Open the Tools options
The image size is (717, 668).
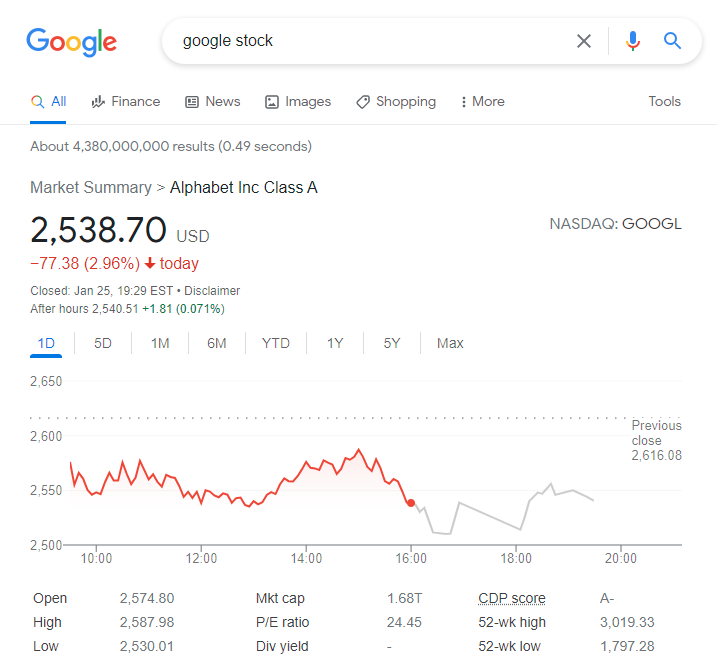(664, 101)
